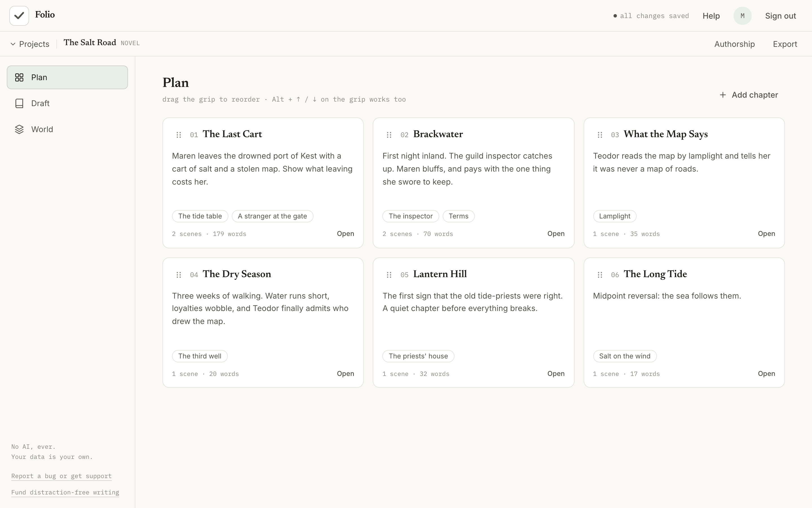Click the grip handle on Lantern Hill
Viewport: 812px width, 508px height.
click(x=389, y=275)
